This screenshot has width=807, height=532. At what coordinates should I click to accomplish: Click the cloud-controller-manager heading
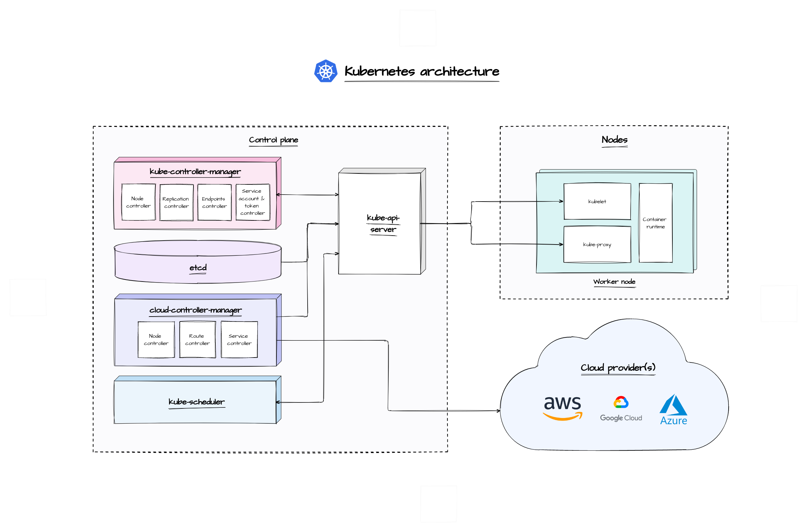(x=195, y=310)
